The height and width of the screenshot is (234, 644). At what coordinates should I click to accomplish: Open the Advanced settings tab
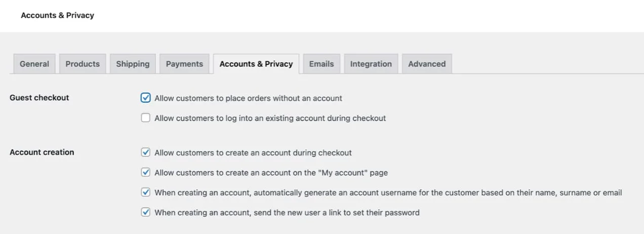[x=427, y=64]
